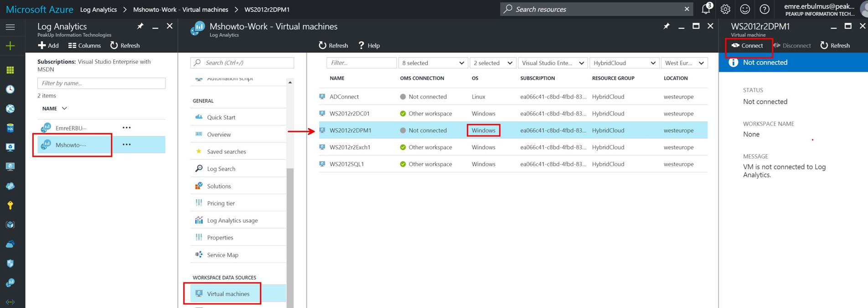
Task: Open the Properties menu item
Action: click(x=238, y=238)
